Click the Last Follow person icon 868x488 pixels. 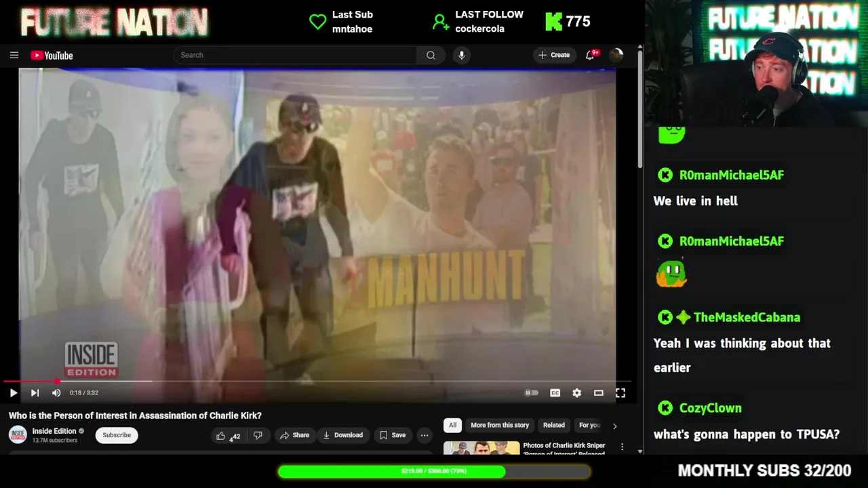(x=441, y=22)
